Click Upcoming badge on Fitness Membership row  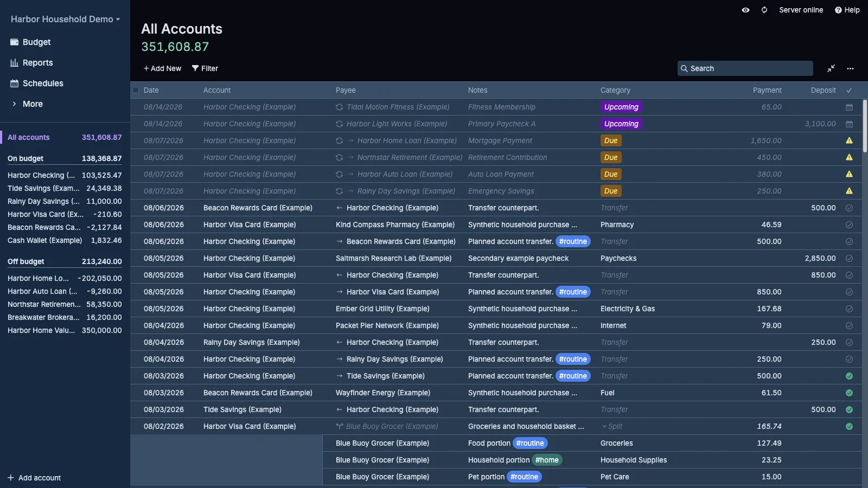click(x=621, y=107)
